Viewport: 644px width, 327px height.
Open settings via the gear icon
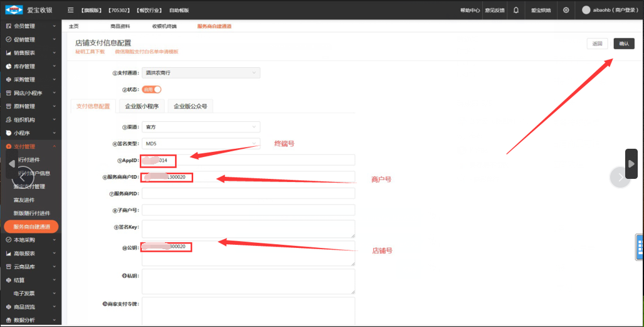tap(566, 10)
